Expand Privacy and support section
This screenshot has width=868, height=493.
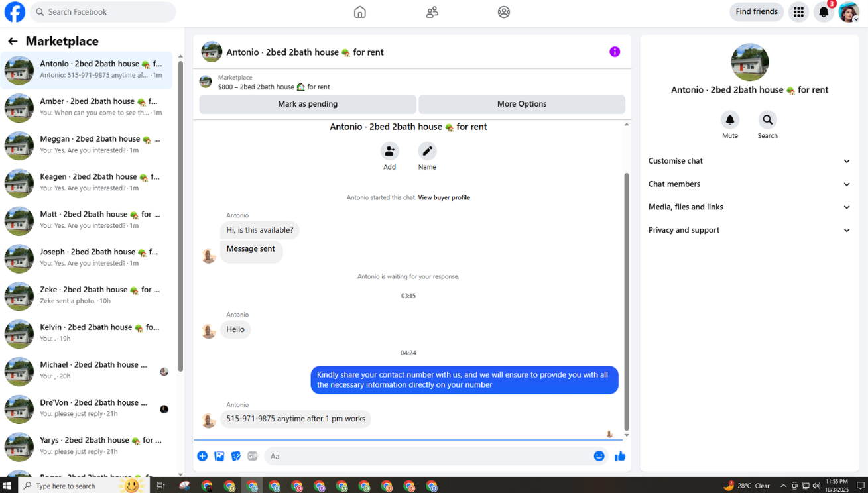[749, 231]
